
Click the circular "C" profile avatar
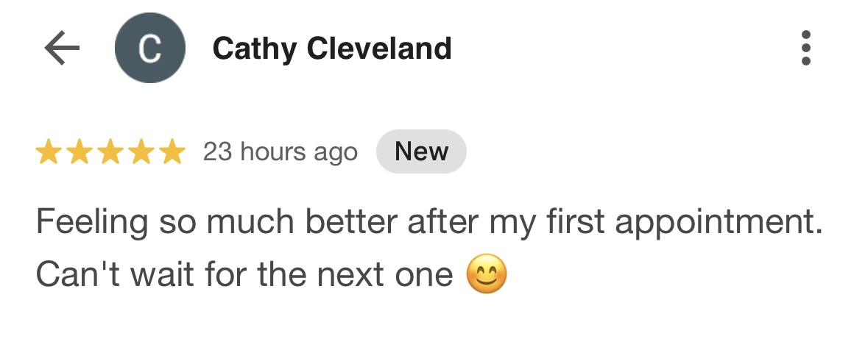pyautogui.click(x=150, y=49)
